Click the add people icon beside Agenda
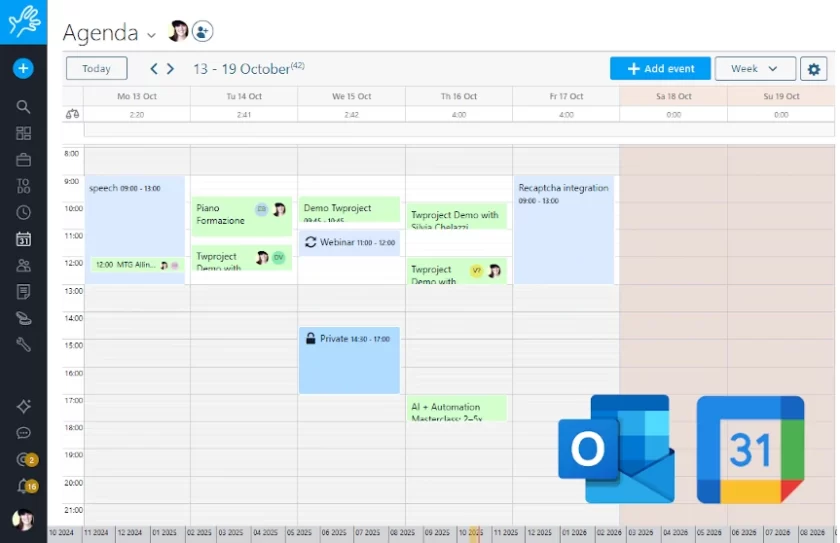Screen dimensions: 840x543 [203, 32]
